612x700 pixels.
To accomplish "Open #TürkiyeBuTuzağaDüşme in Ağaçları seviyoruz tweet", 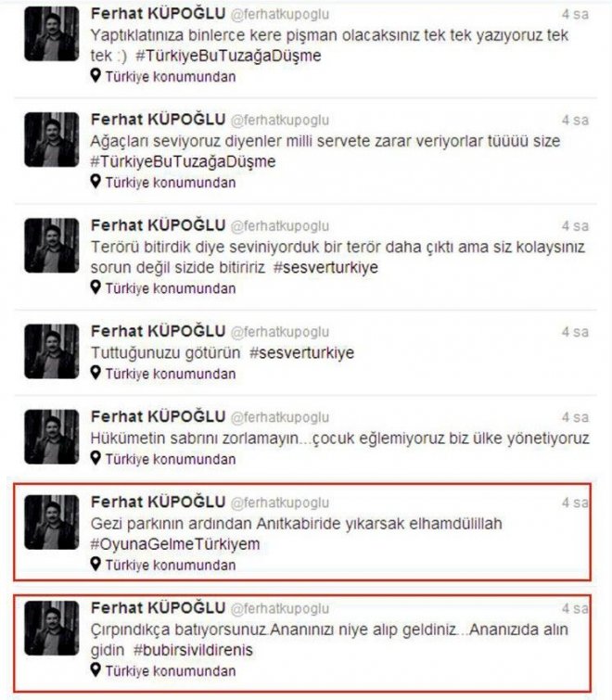I will tap(183, 161).
